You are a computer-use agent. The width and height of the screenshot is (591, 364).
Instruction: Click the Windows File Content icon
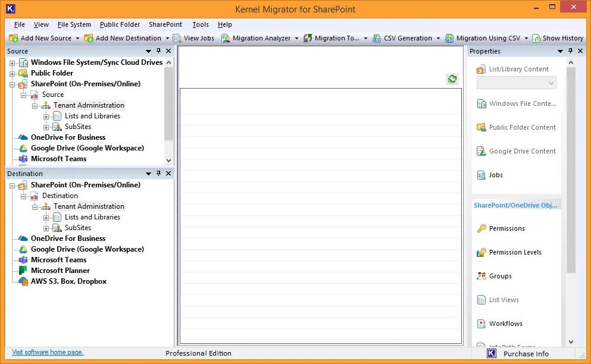pyautogui.click(x=481, y=103)
